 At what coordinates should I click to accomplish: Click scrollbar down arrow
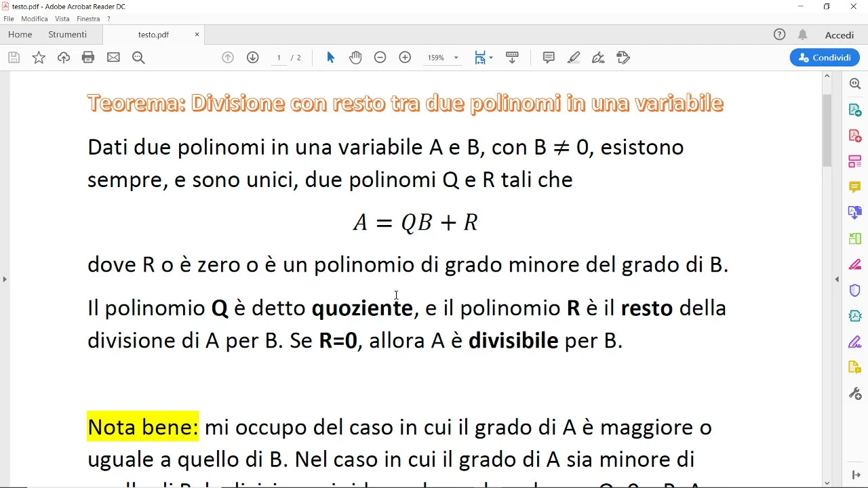pos(827,483)
